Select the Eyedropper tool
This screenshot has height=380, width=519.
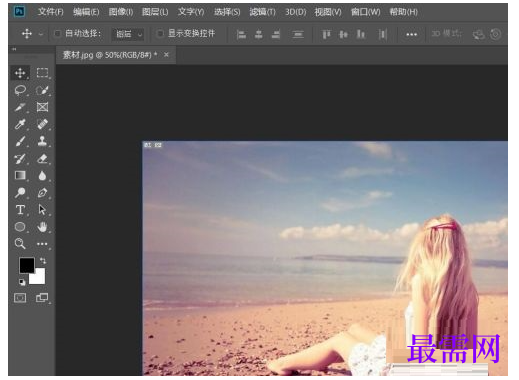[x=20, y=124]
